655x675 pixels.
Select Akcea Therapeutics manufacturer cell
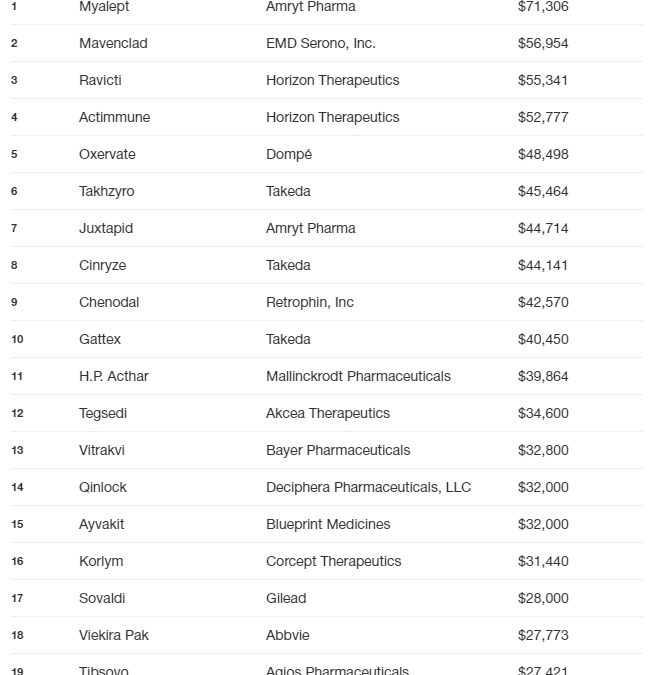click(328, 413)
